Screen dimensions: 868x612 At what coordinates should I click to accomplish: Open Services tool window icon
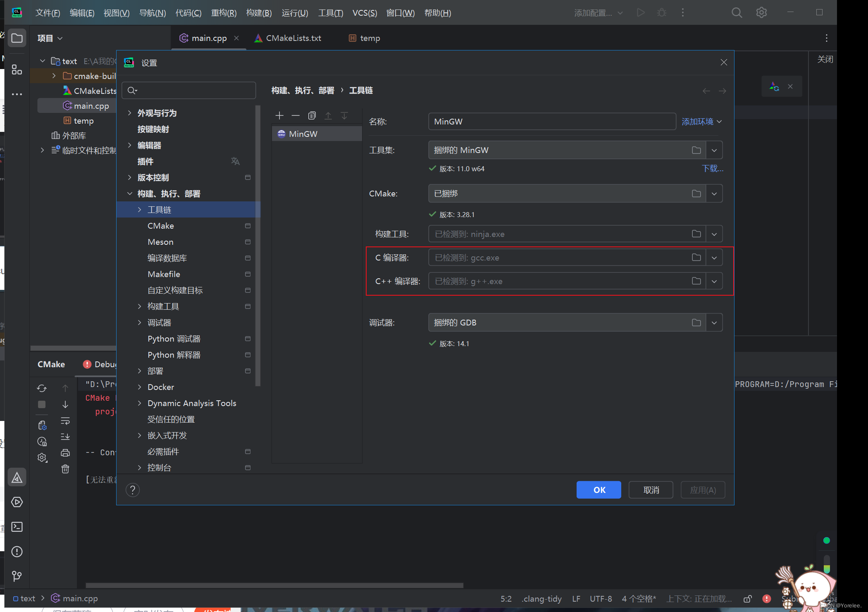pyautogui.click(x=17, y=502)
